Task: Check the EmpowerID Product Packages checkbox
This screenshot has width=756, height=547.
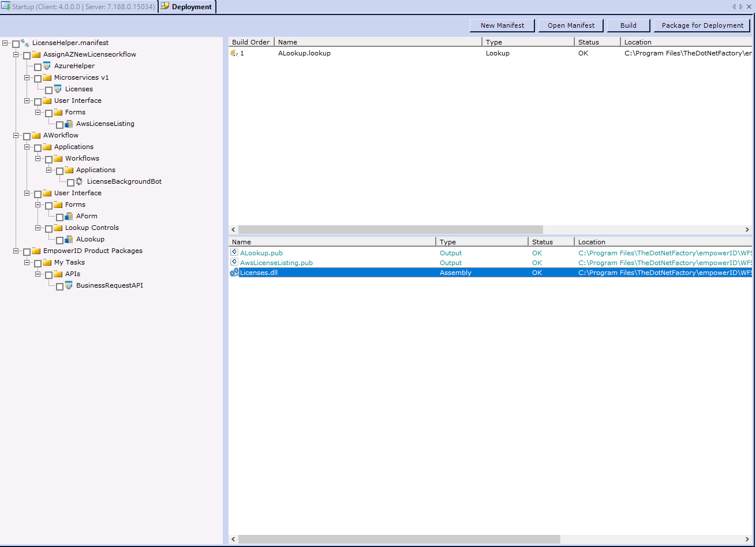Action: point(26,251)
